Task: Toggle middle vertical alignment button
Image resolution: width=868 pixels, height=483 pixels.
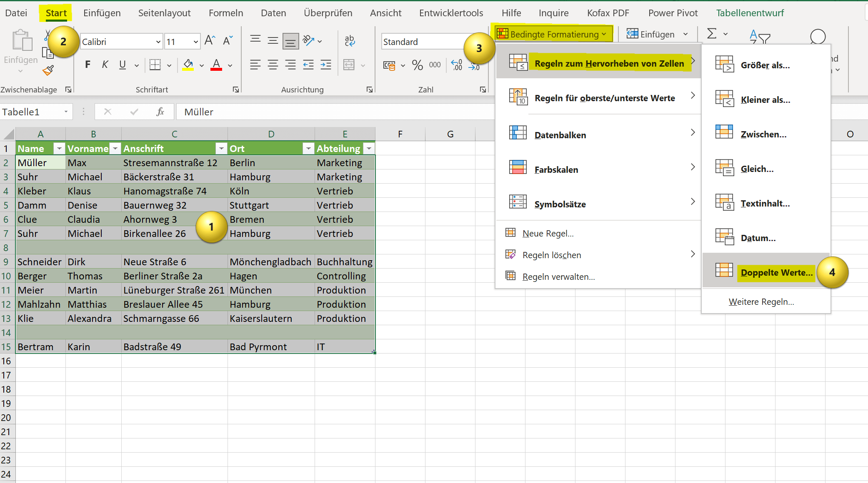Action: (x=273, y=41)
